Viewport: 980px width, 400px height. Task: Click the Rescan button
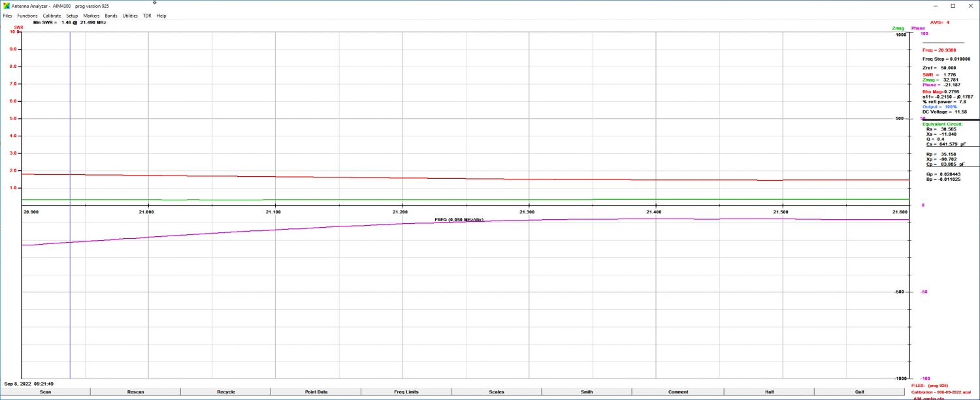tap(135, 392)
